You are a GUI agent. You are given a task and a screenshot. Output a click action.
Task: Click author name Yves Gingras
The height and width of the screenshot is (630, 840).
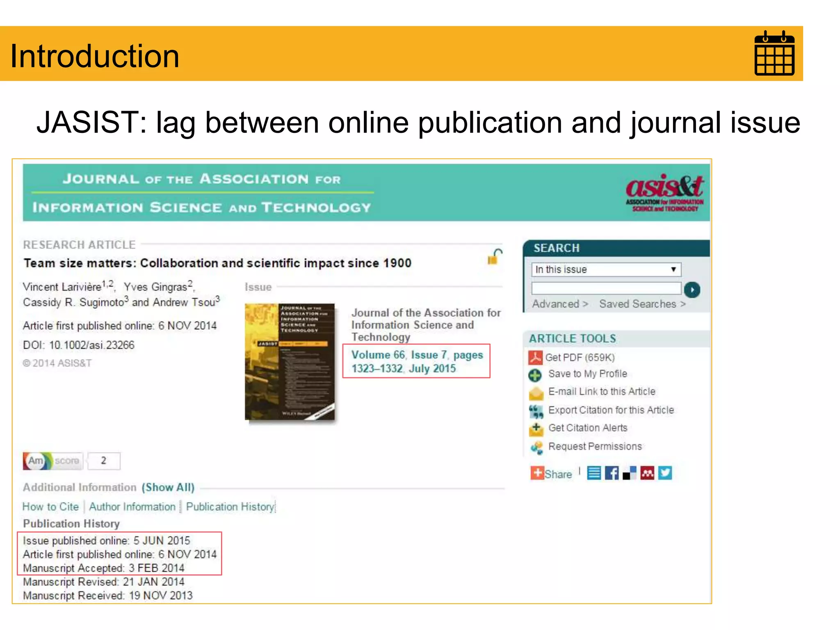155,287
